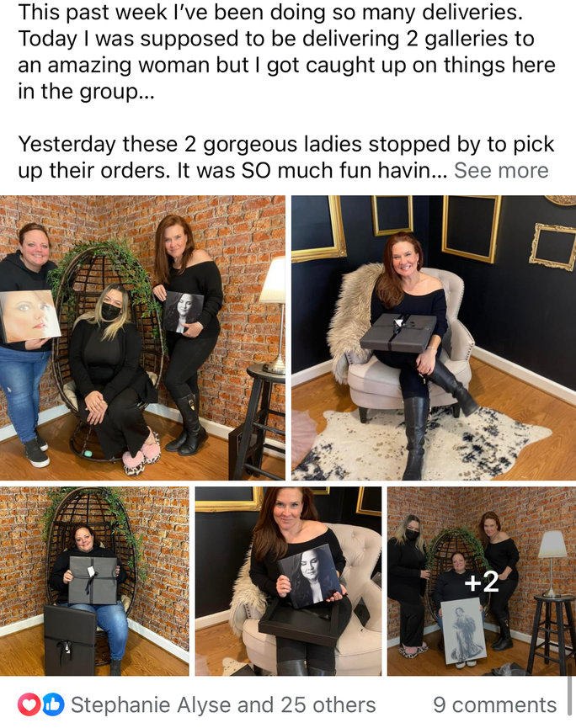Show the +2 additional photos

tap(482, 581)
